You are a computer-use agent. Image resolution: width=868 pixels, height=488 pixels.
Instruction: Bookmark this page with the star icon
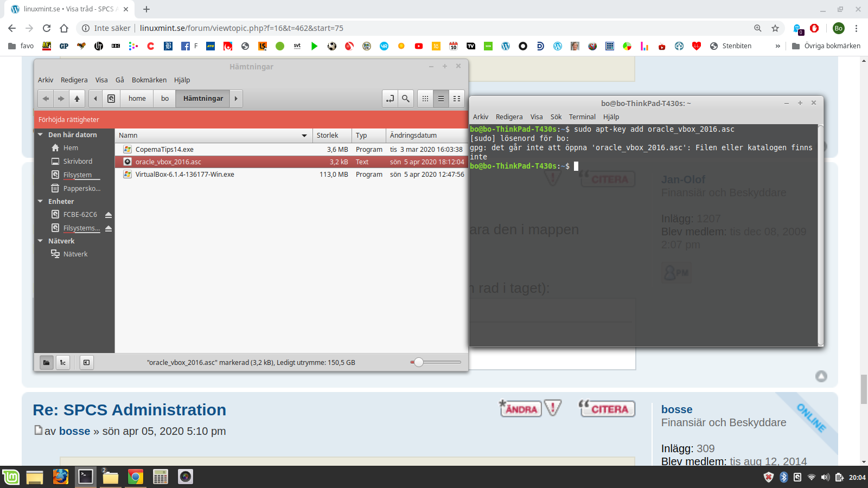pos(775,28)
